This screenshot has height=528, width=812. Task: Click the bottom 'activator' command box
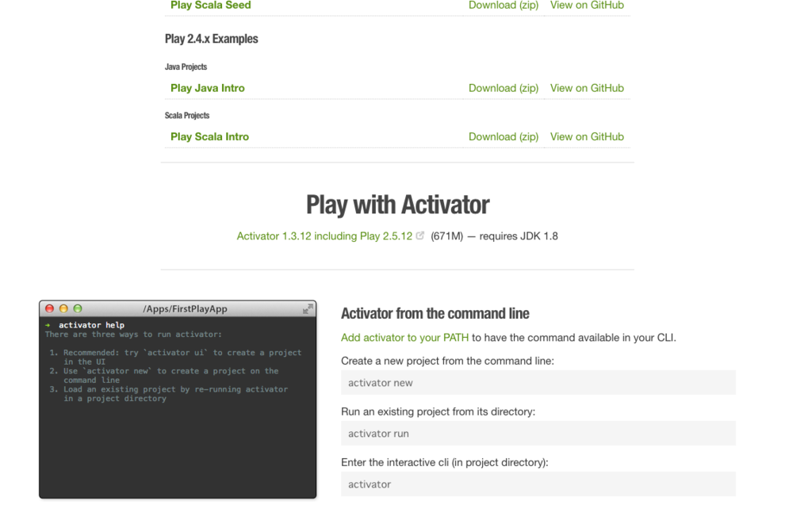click(x=538, y=484)
